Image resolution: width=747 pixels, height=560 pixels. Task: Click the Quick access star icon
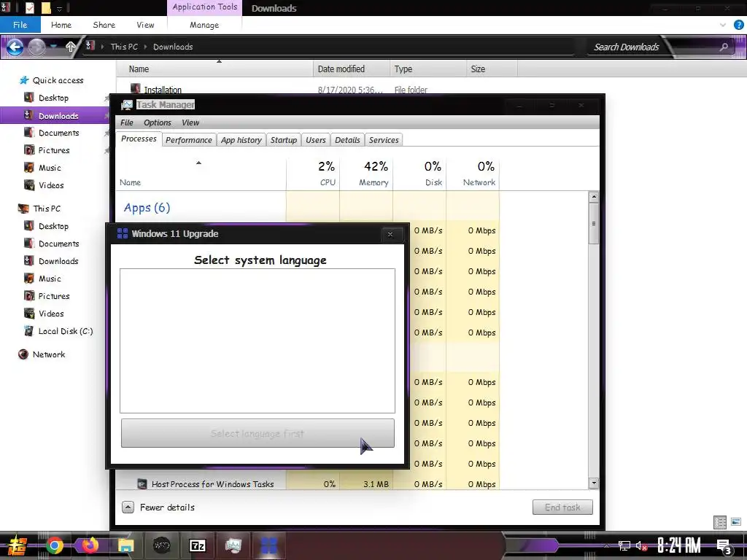(24, 80)
